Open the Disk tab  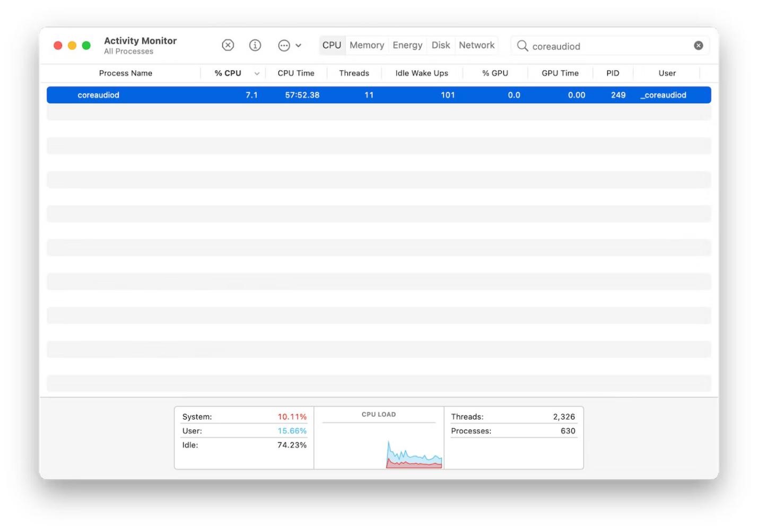coord(440,45)
